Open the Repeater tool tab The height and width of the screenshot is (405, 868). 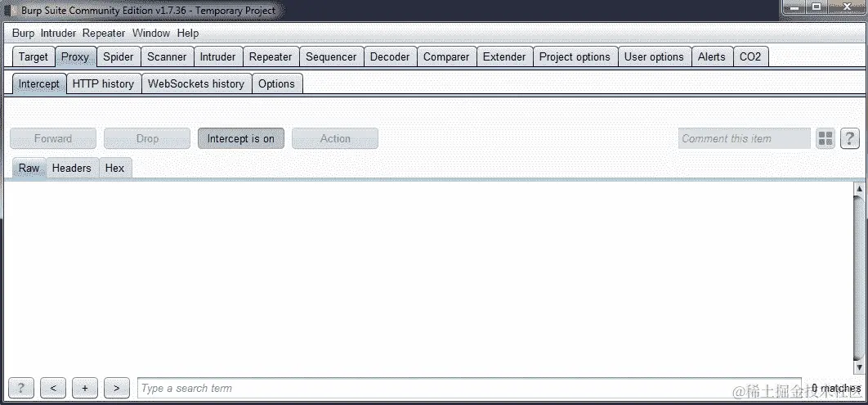pyautogui.click(x=271, y=56)
